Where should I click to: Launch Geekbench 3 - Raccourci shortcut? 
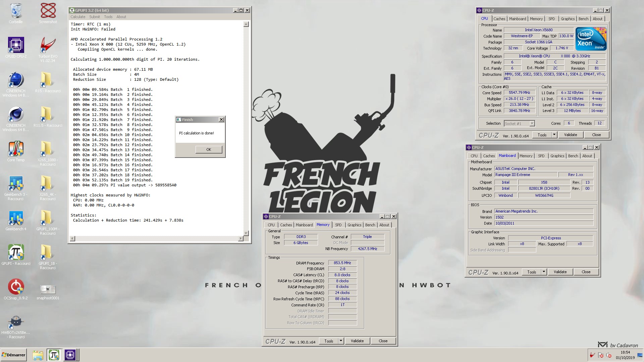click(16, 188)
